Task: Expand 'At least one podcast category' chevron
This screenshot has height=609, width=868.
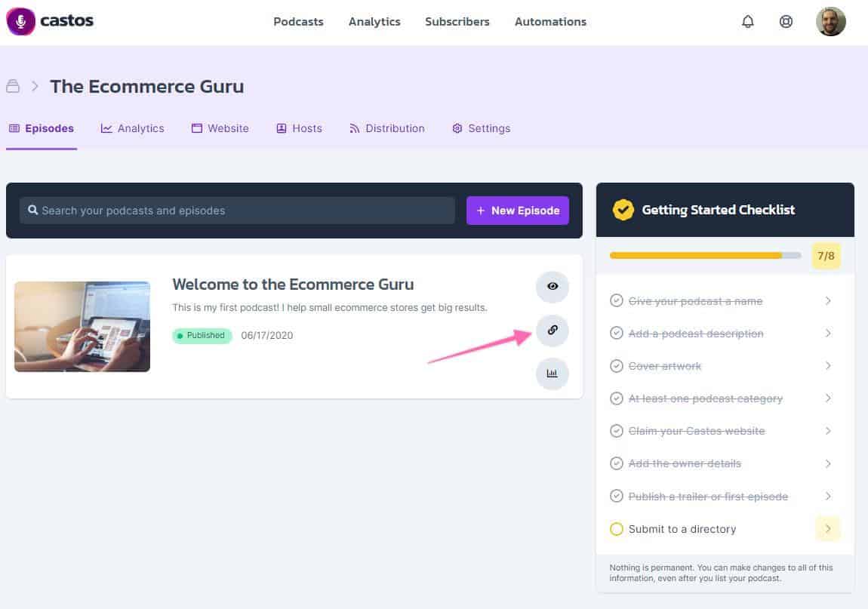Action: 827,398
